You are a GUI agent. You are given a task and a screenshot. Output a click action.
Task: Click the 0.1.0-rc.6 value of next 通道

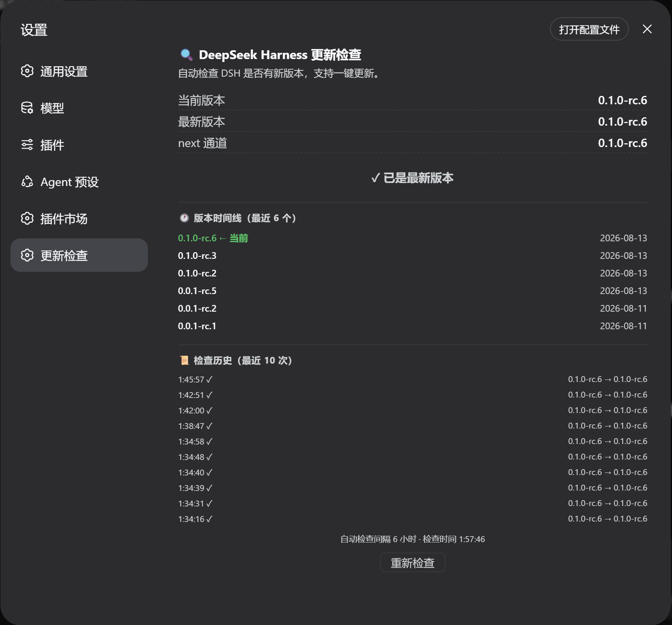point(623,143)
